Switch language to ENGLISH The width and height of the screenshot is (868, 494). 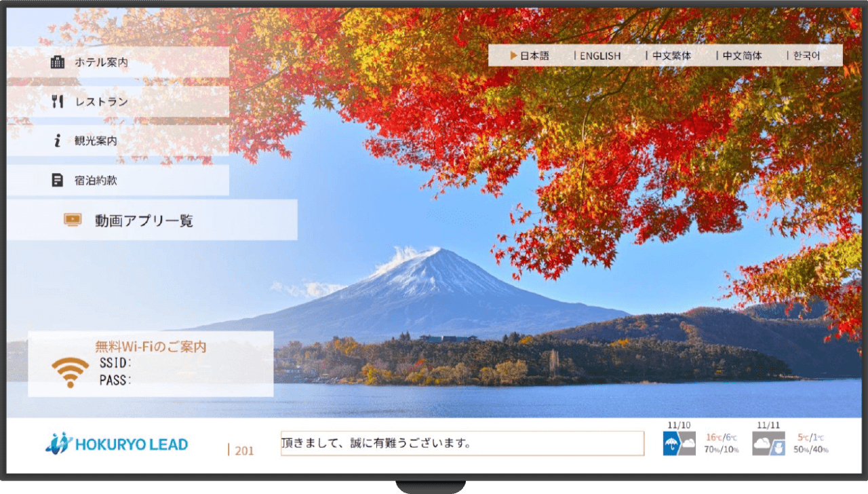(599, 56)
